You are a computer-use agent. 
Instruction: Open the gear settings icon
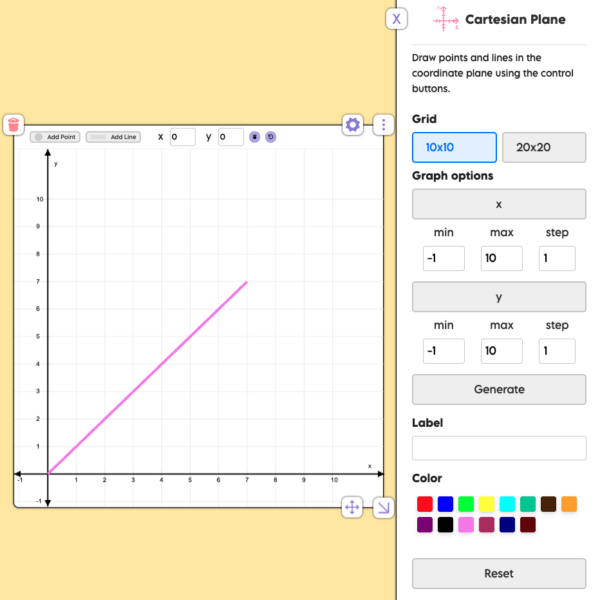[352, 124]
